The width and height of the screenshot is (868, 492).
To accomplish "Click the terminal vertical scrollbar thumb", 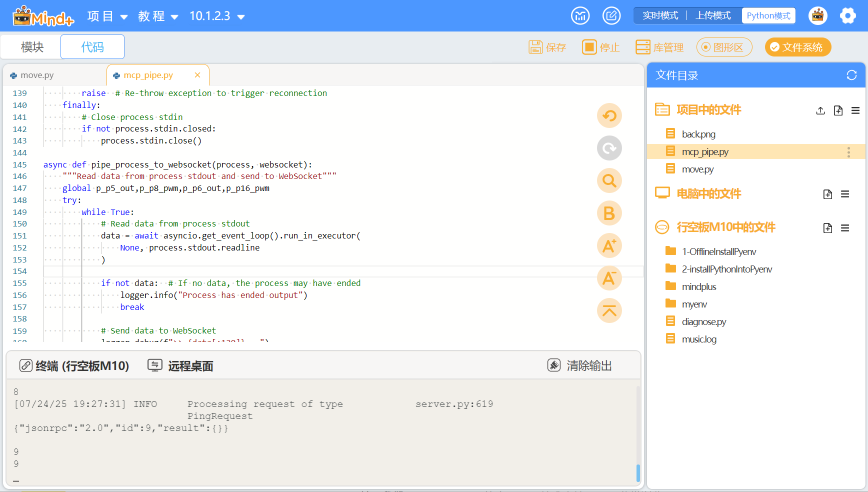I will click(x=638, y=473).
